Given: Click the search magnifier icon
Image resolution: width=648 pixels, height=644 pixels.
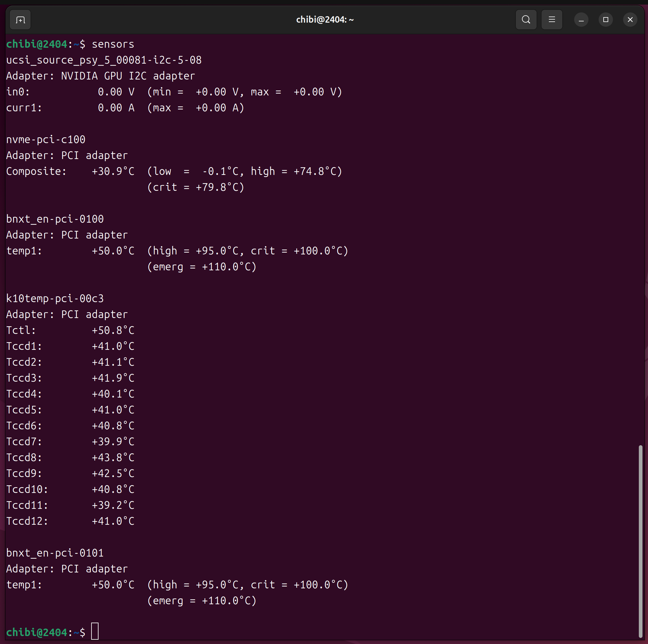Looking at the screenshot, I should click(526, 20).
